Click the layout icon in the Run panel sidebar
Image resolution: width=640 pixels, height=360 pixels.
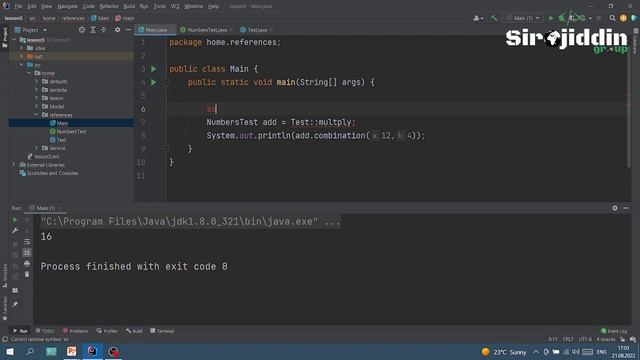point(15,291)
